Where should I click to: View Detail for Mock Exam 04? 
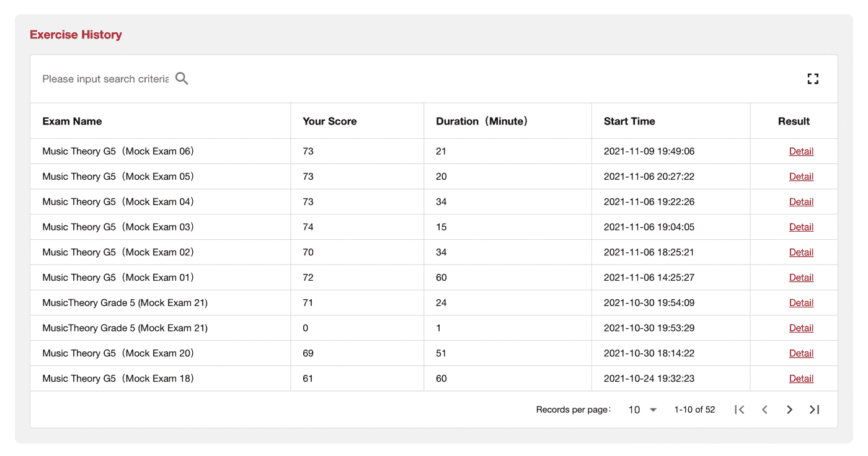pos(801,202)
